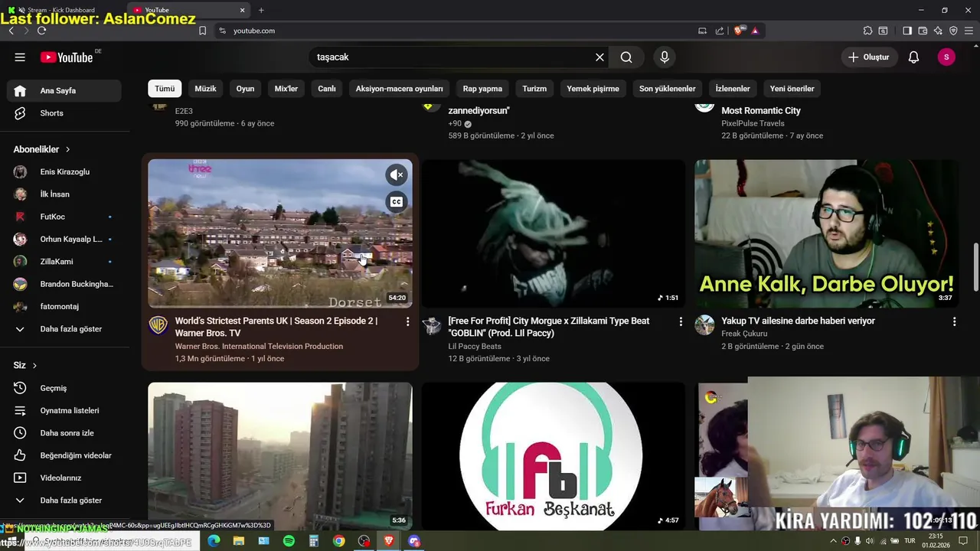
Task: Select the Canlı filter chip
Action: [x=327, y=89]
